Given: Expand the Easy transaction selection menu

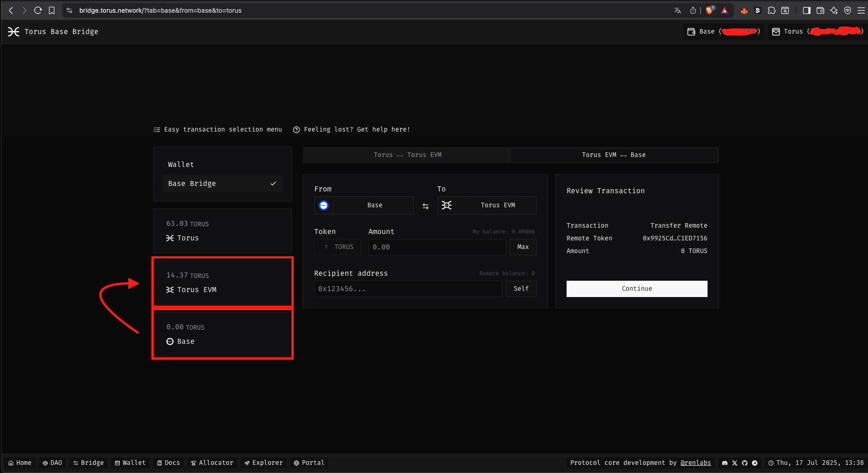Looking at the screenshot, I should click(x=218, y=130).
